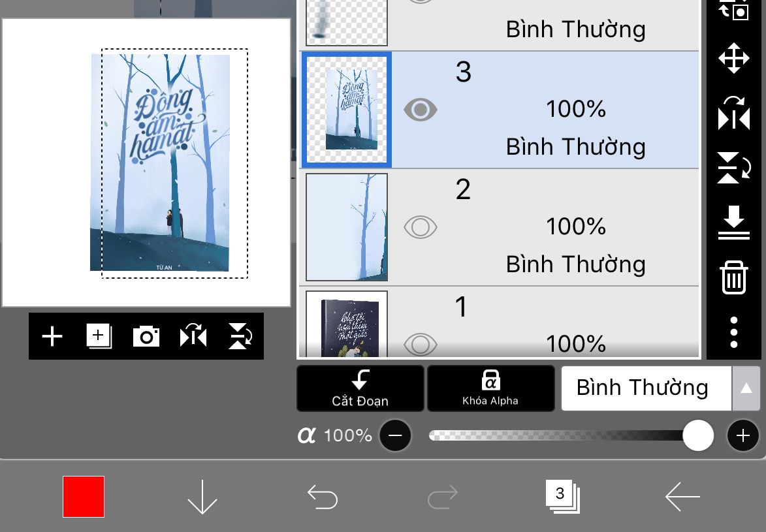Add new layer with plus icon
Viewport: 766px width, 532px height.
coord(52,337)
